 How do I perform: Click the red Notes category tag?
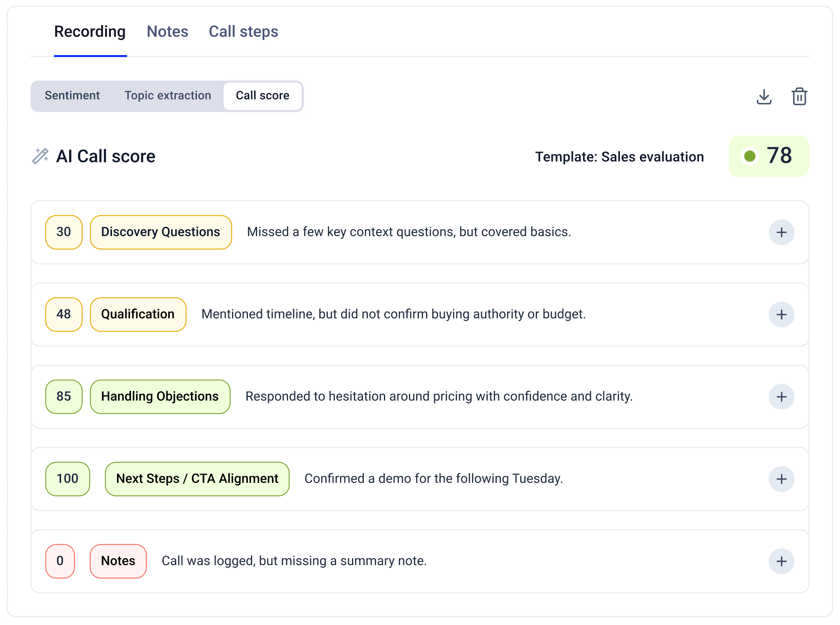(118, 561)
